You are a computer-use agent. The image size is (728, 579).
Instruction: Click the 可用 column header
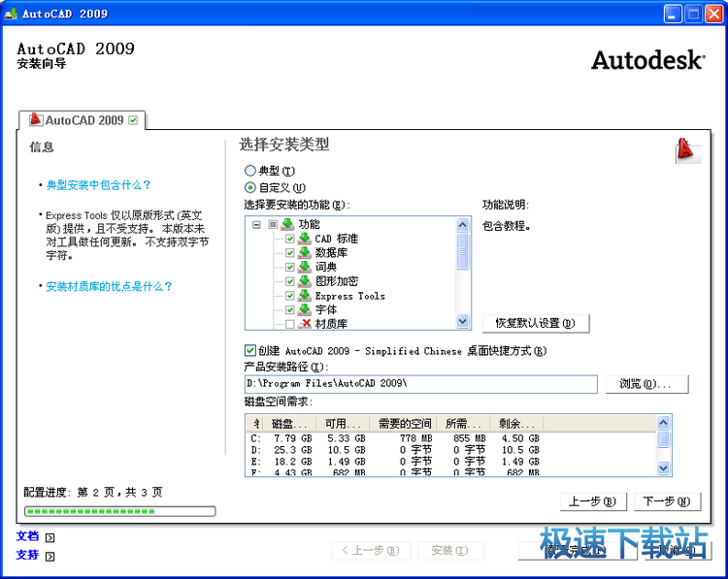(343, 424)
